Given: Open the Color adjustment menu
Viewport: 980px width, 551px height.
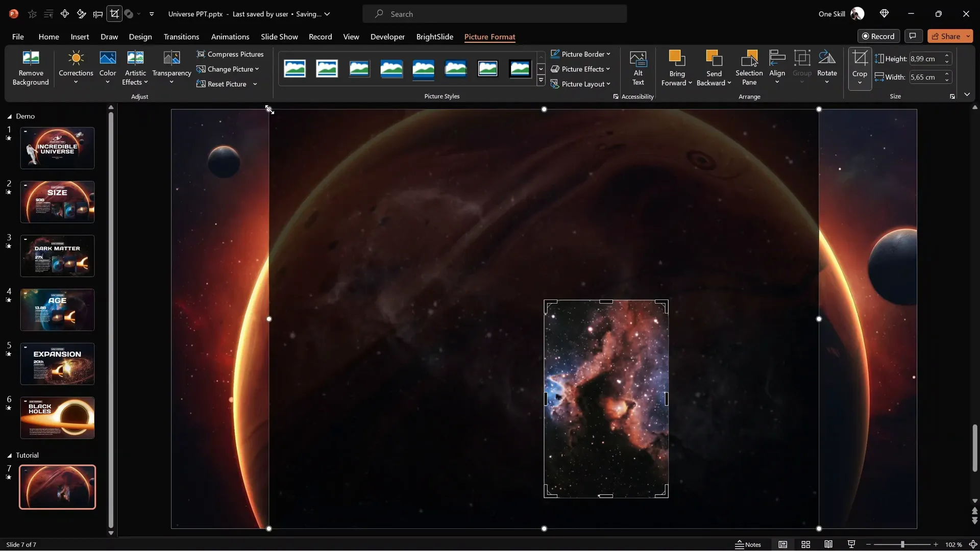Looking at the screenshot, I should [x=108, y=67].
